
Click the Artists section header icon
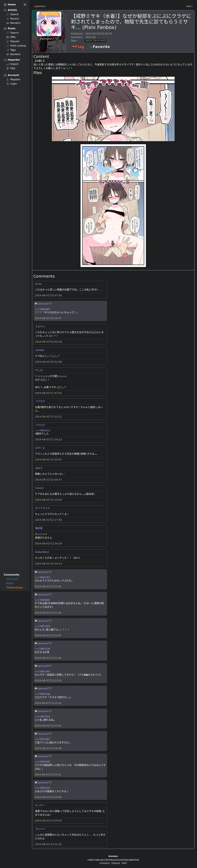pyautogui.click(x=5, y=10)
